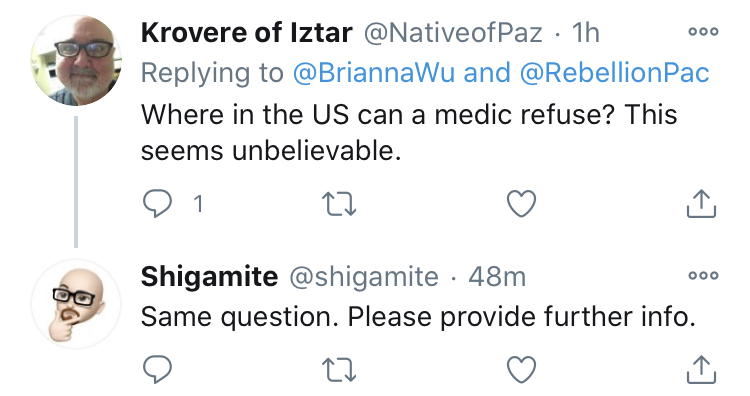Screen dimensions: 750x396
Task: Open tweet via 48m timestamp
Action: tap(497, 276)
